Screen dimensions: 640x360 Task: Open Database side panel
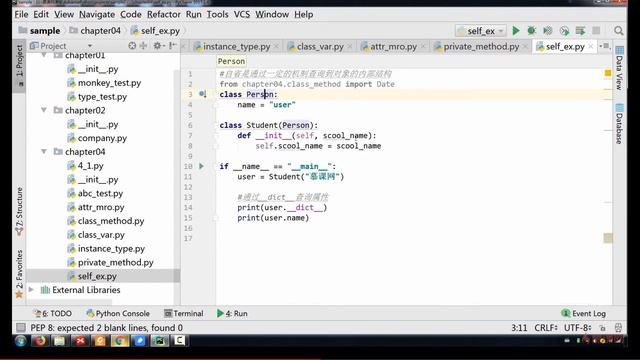[x=619, y=124]
